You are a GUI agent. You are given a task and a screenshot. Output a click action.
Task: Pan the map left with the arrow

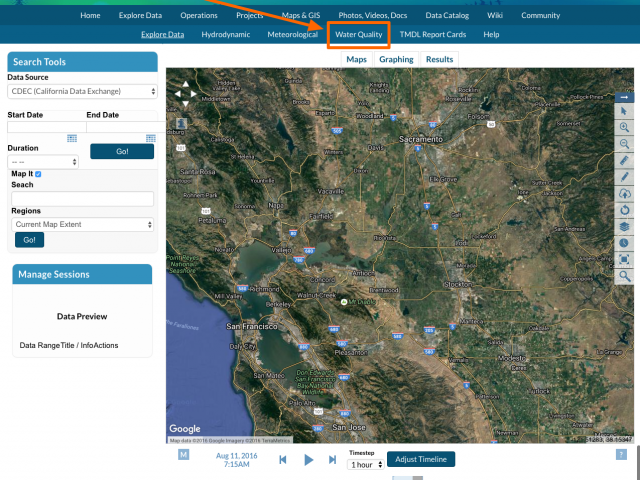click(x=178, y=94)
